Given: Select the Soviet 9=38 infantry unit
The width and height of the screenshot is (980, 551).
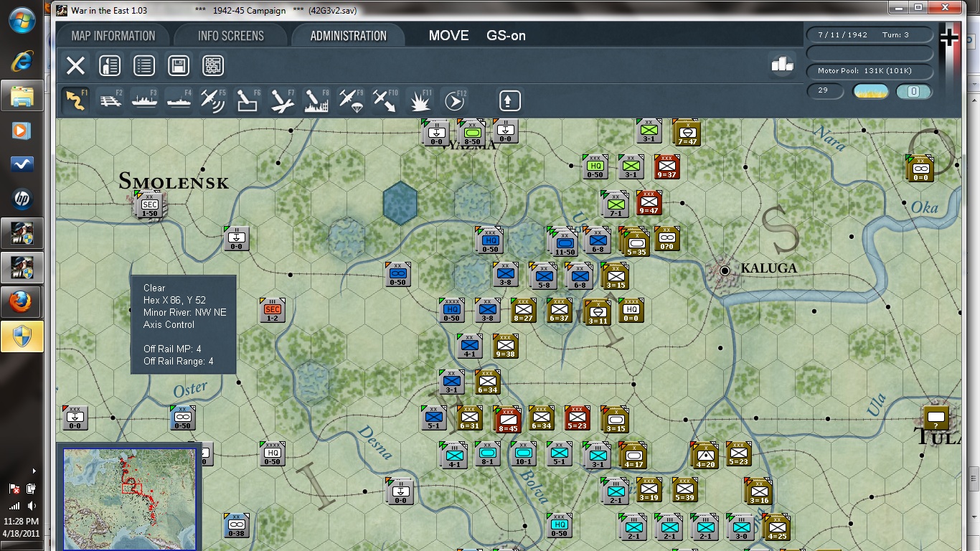Looking at the screenshot, I should (505, 346).
